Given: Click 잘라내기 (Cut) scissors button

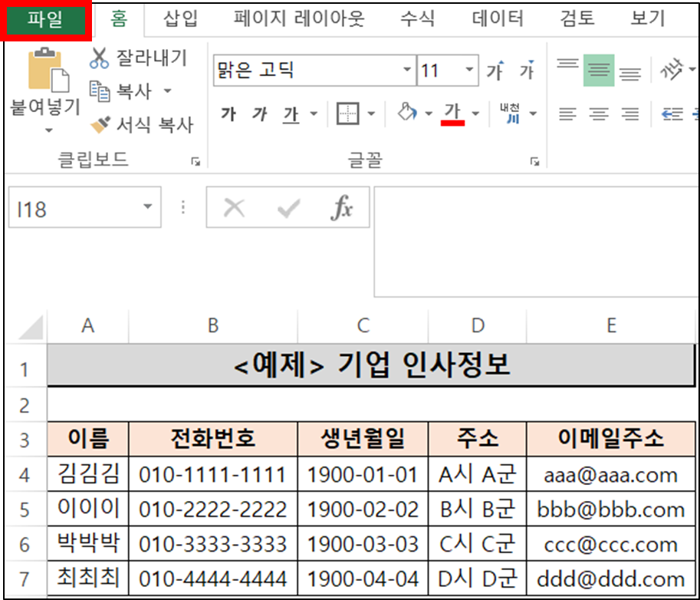Looking at the screenshot, I should tap(139, 58).
